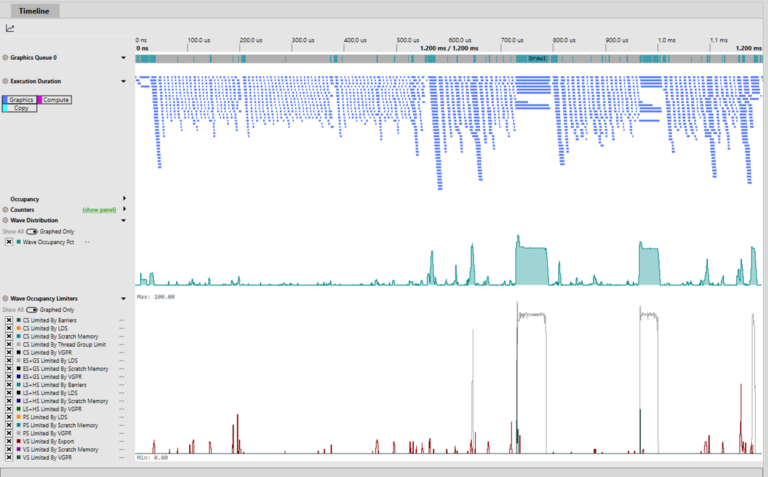Click the green swatch for LS+HS Limited By VGPR
The height and width of the screenshot is (477, 768).
[x=19, y=409]
